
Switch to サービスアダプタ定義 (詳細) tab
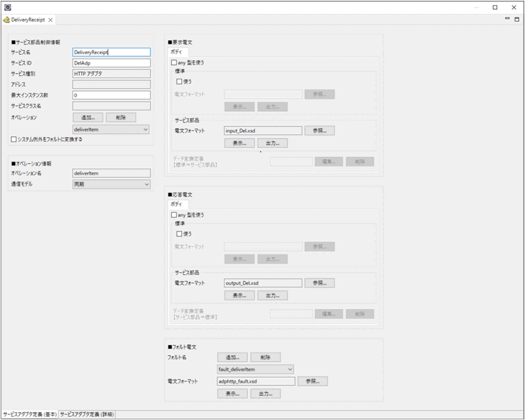click(86, 415)
